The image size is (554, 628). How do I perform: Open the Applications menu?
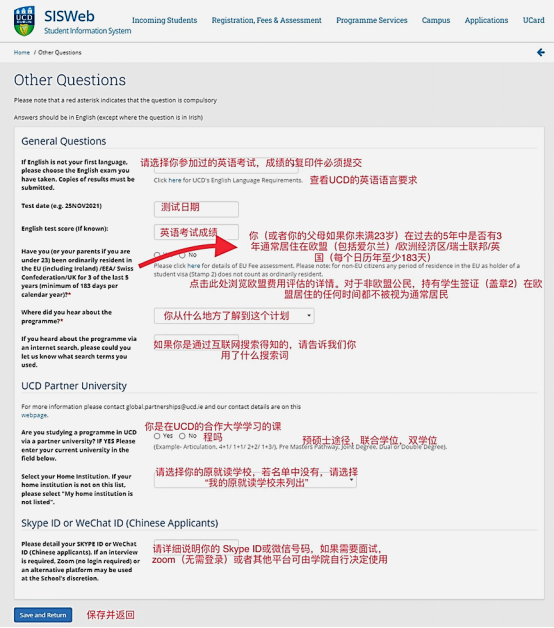point(486,20)
